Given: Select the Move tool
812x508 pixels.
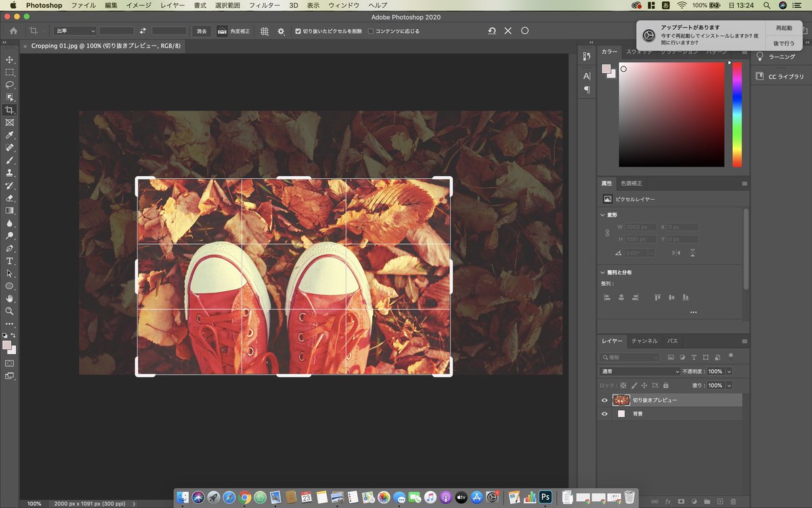Looking at the screenshot, I should [x=9, y=60].
